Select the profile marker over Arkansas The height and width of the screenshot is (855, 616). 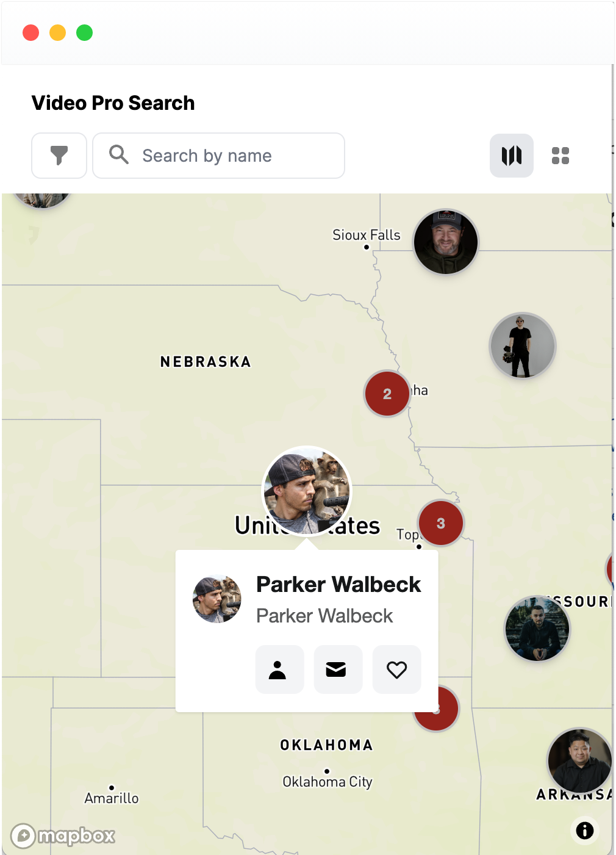(x=579, y=760)
